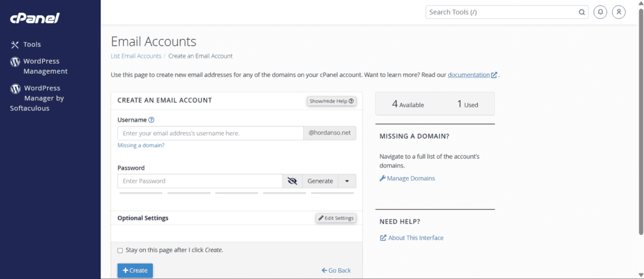644x279 pixels.
Task: Generate a random password
Action: [320, 181]
